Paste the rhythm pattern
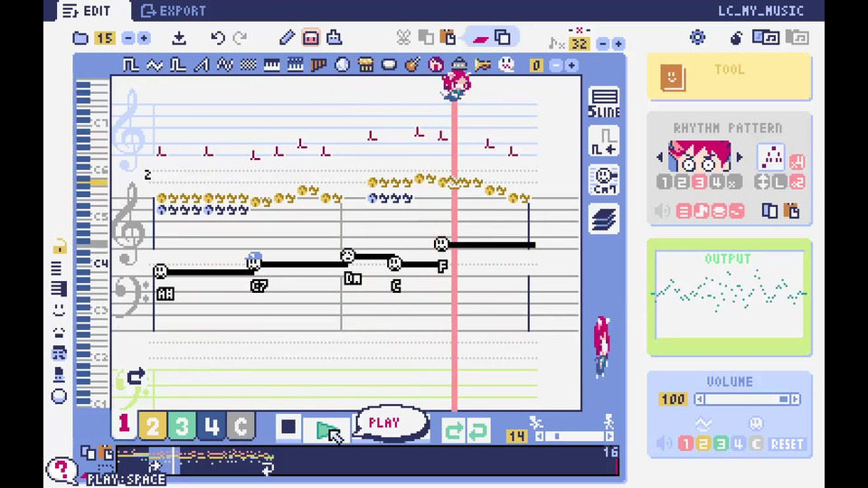This screenshot has width=868, height=488. [793, 211]
